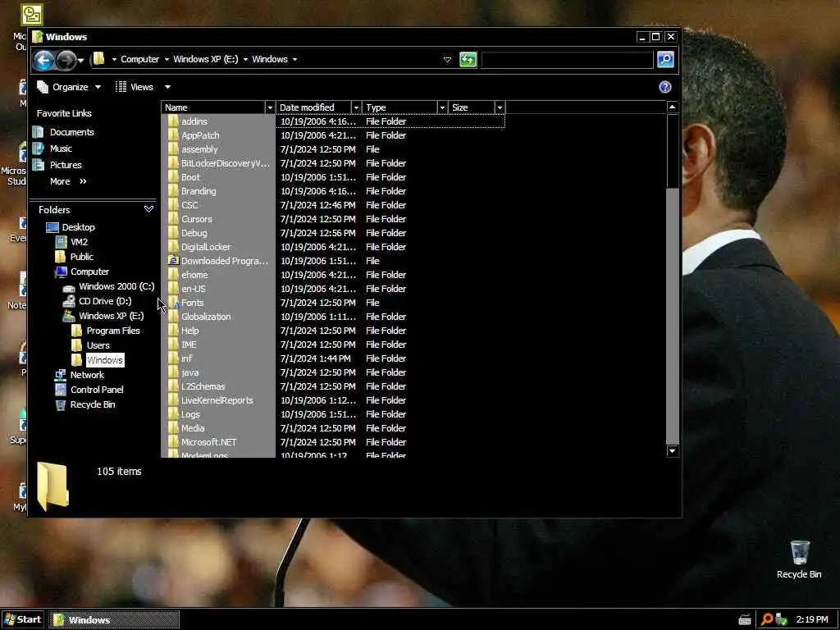Click scroll down arrow of file list
840x630 pixels.
pos(673,451)
